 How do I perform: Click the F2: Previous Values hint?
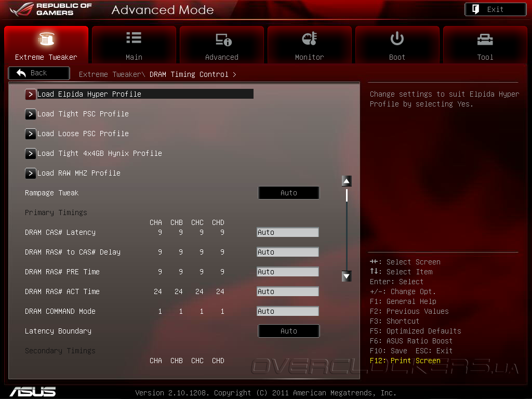[x=409, y=311]
